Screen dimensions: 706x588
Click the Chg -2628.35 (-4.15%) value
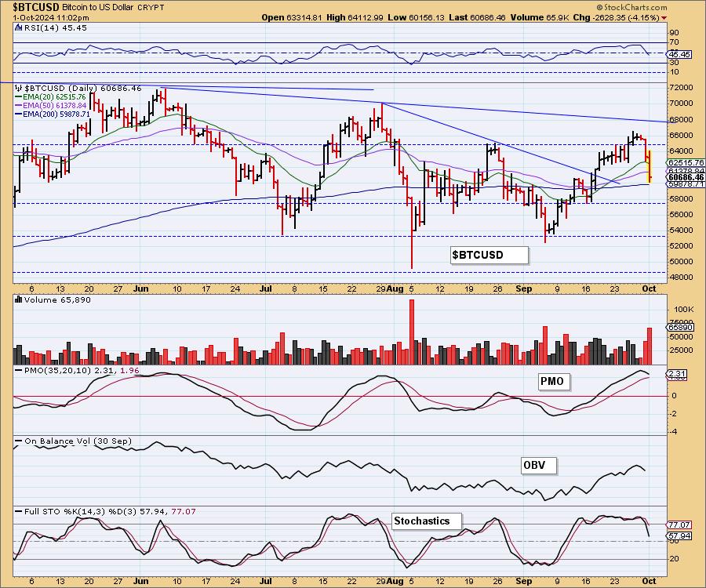point(617,17)
